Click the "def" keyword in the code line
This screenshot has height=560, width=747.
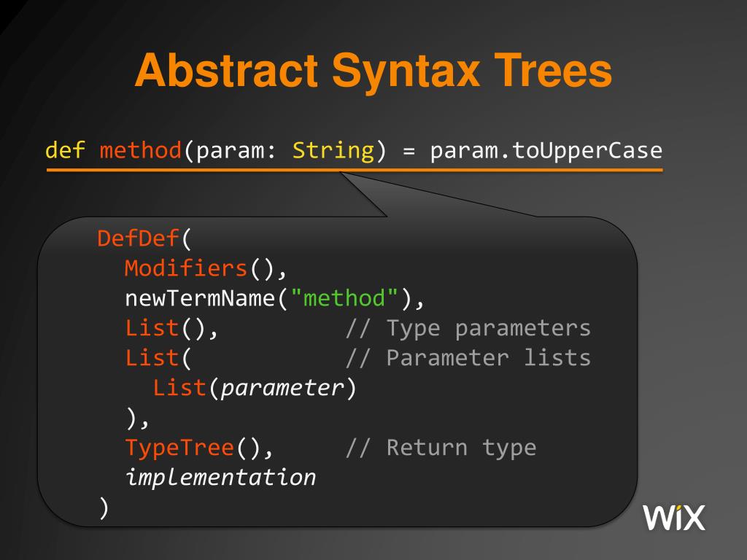pos(65,150)
